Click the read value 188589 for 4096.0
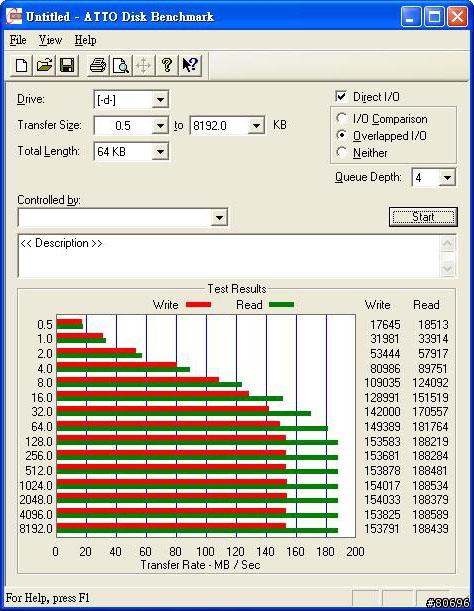 tap(430, 514)
